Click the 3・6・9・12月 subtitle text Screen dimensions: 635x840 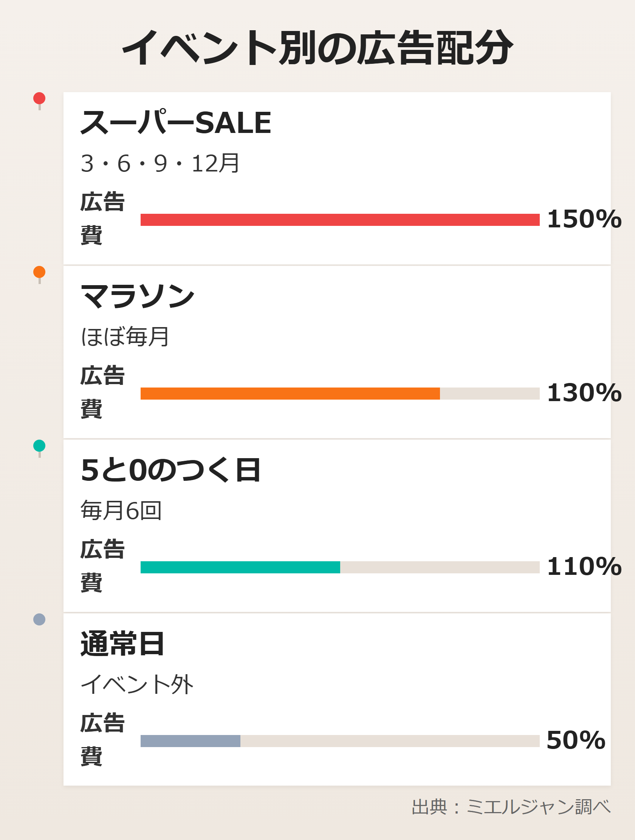160,163
